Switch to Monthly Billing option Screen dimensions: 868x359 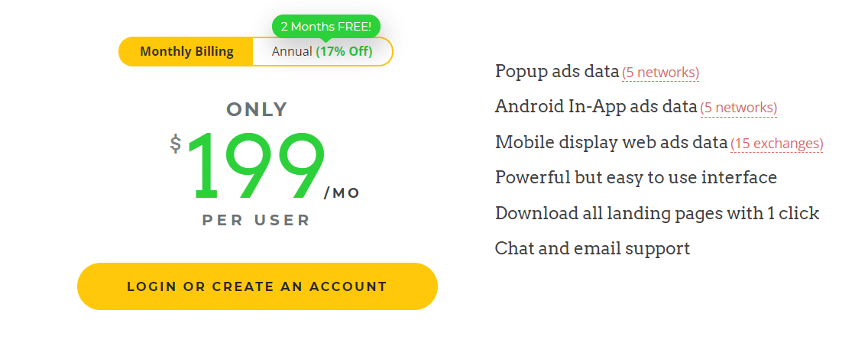(186, 51)
